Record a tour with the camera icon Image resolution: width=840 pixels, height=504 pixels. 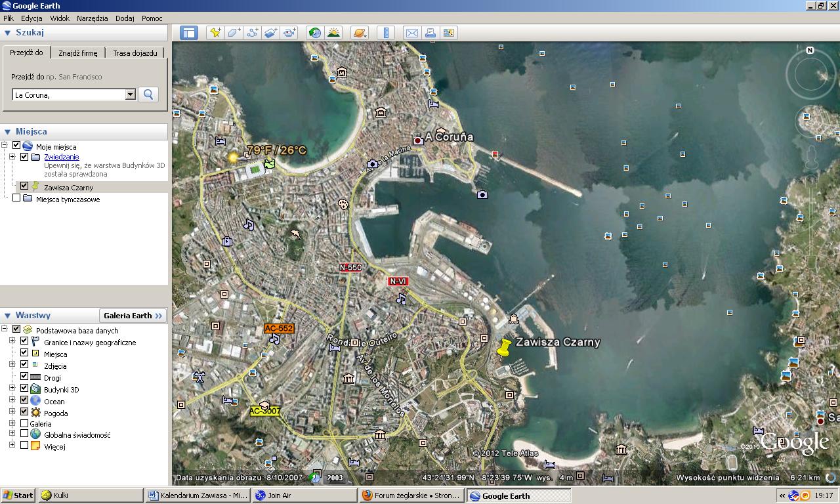point(289,33)
